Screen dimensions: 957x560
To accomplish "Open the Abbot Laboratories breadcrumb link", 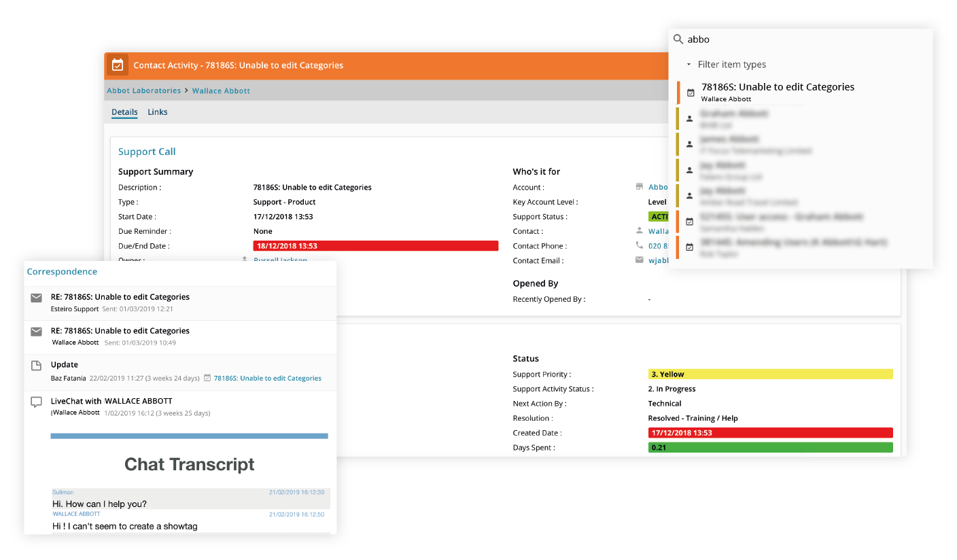I will [x=144, y=90].
